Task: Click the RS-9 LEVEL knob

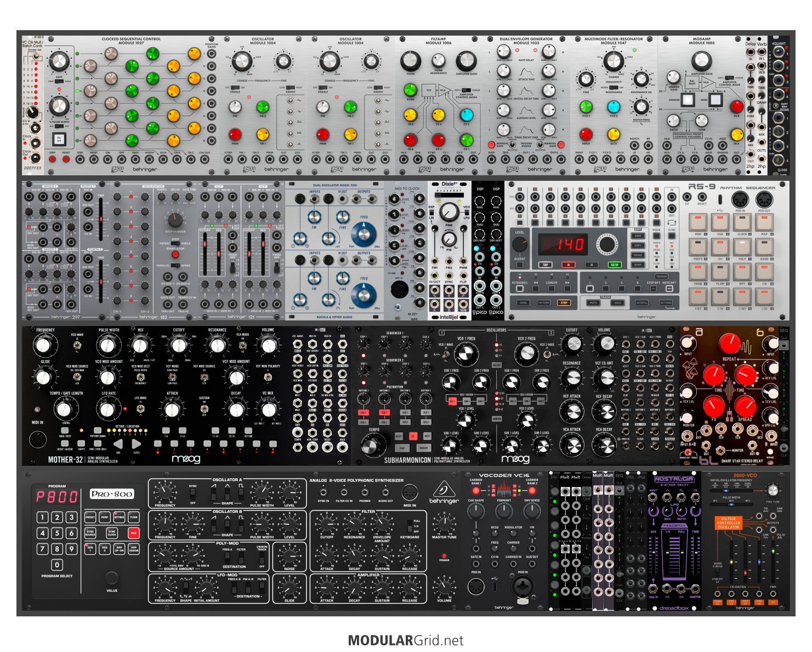Action: [519, 245]
